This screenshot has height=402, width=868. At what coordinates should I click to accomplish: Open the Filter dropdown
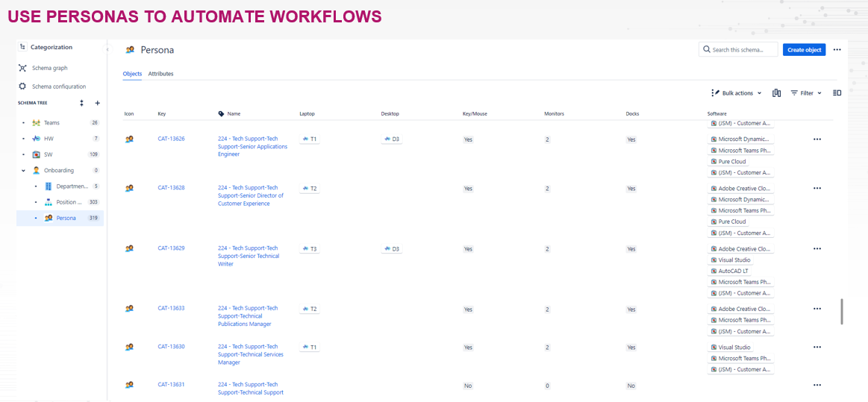[806, 93]
